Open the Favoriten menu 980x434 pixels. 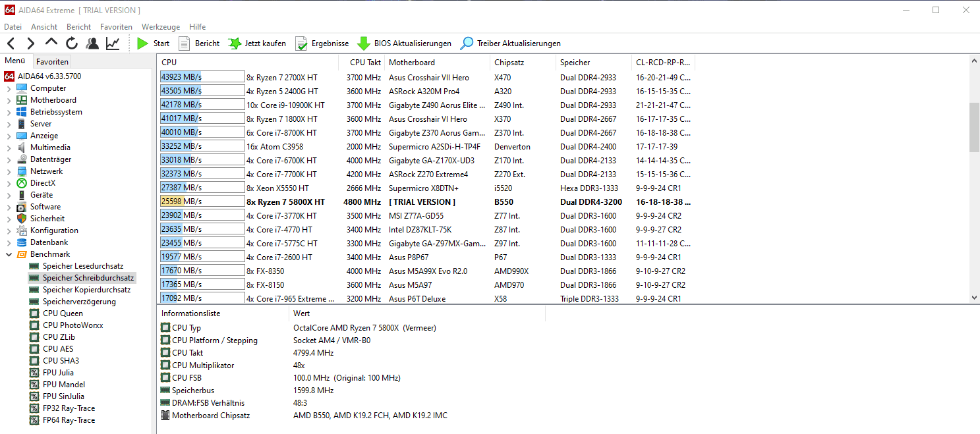point(116,27)
